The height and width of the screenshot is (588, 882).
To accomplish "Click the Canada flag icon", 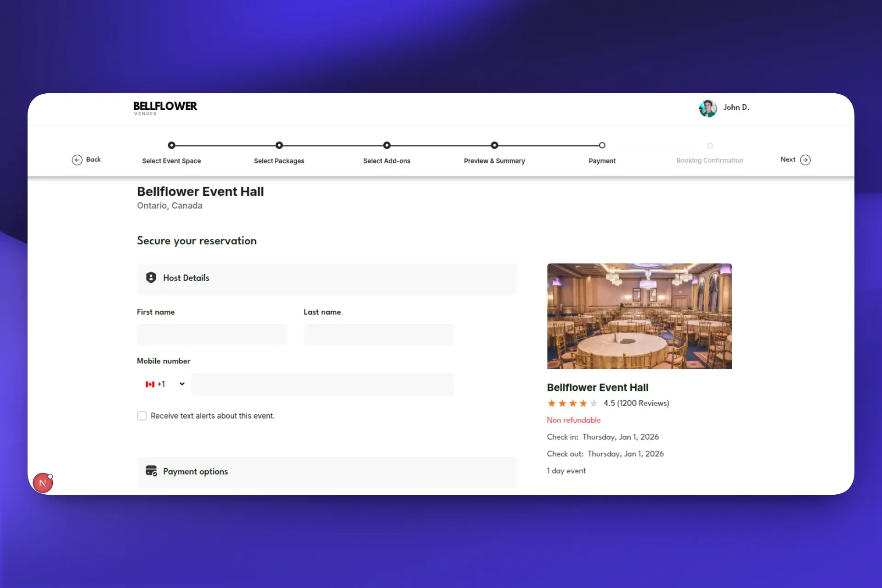I will click(150, 384).
